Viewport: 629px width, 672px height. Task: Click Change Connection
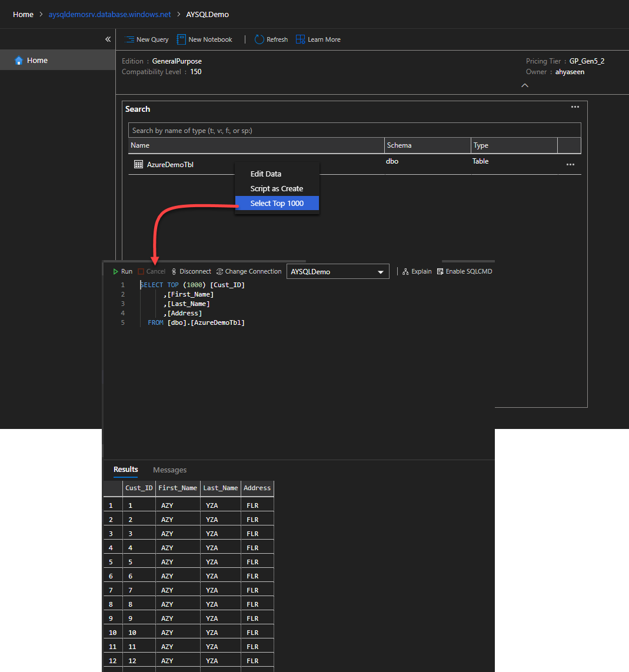[249, 271]
